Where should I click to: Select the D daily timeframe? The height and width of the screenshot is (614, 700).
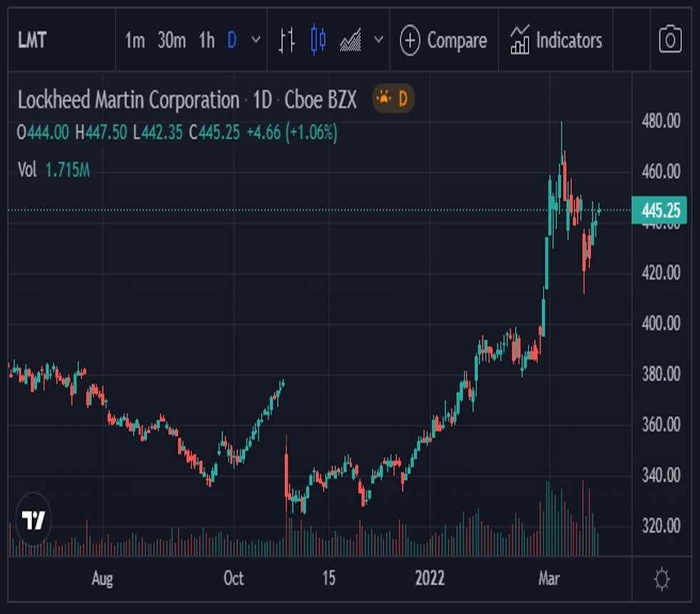pyautogui.click(x=231, y=41)
